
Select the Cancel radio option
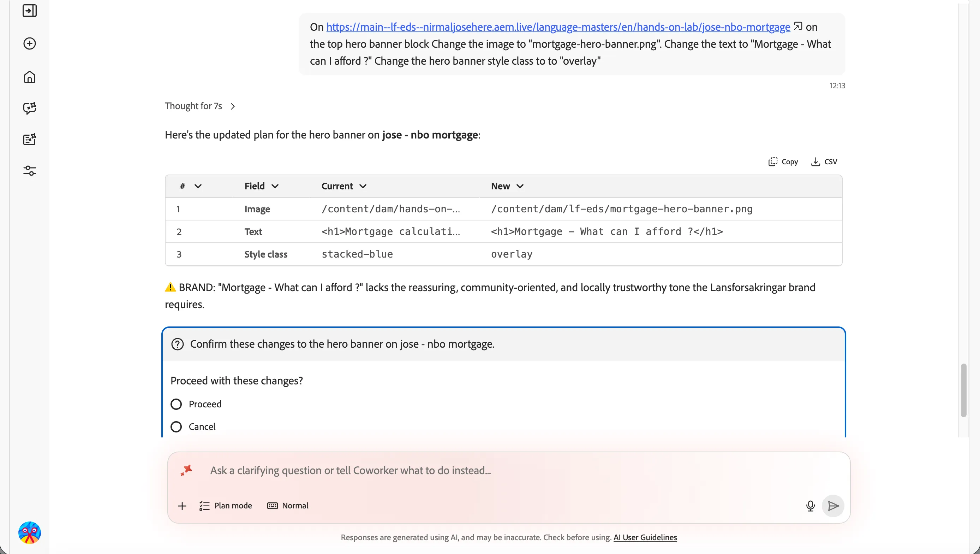pos(176,426)
